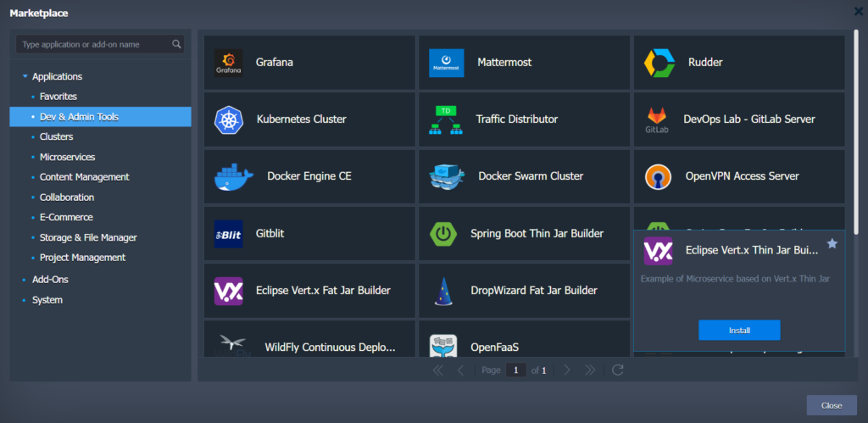Select OpenVPN Access Server name text
Screen dimensions: 868x423
tap(743, 176)
